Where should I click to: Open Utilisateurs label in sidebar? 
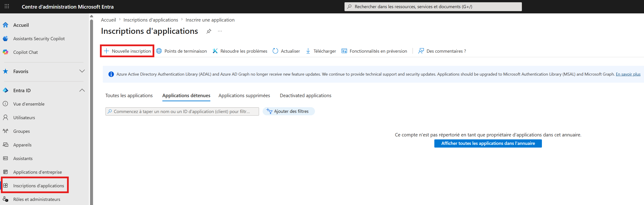(x=24, y=117)
